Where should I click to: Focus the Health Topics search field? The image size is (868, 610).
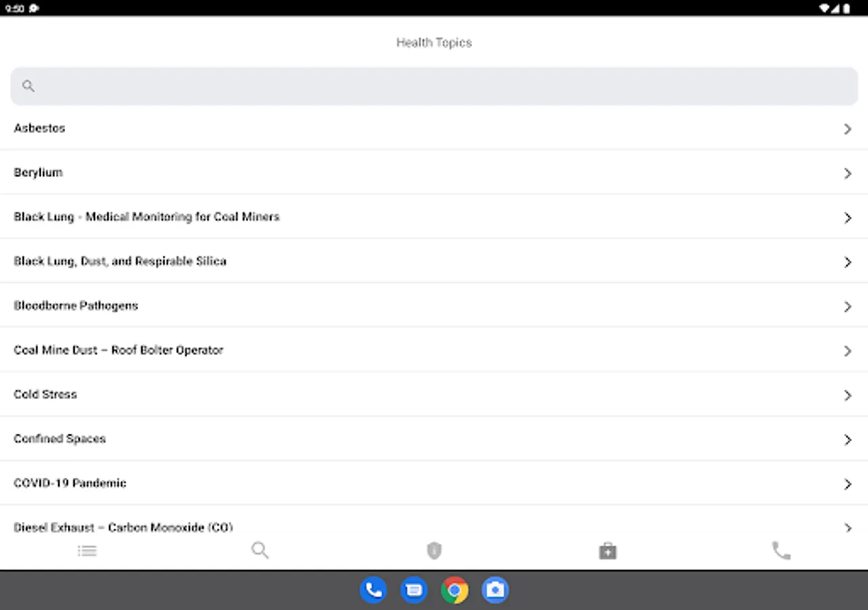[x=434, y=86]
